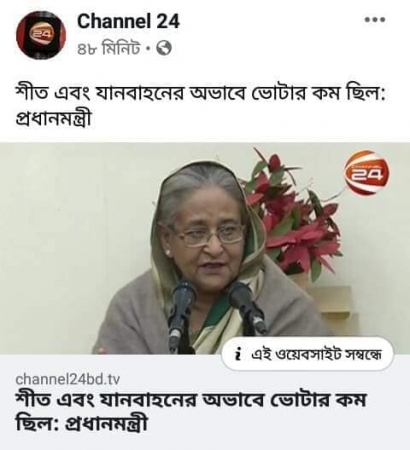The height and width of the screenshot is (450, 410).
Task: Click the Channel 24 logo watermark in the video image
Action: point(366,172)
